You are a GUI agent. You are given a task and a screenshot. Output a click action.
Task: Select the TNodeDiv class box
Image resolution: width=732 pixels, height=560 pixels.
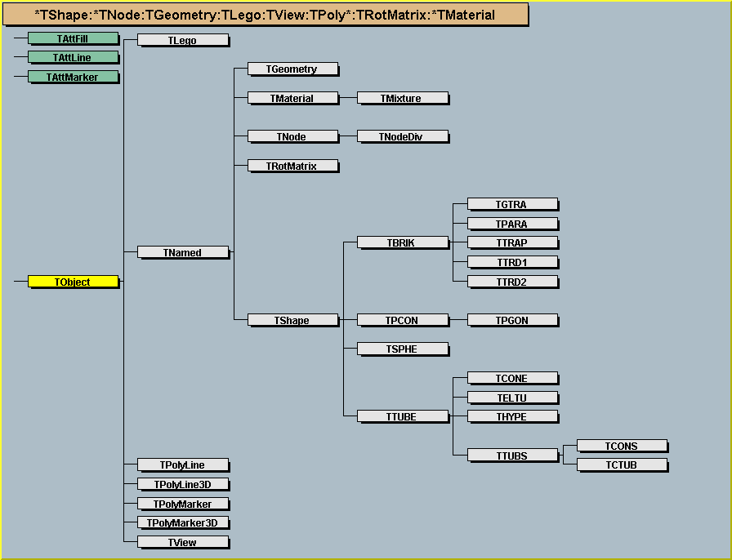click(401, 136)
